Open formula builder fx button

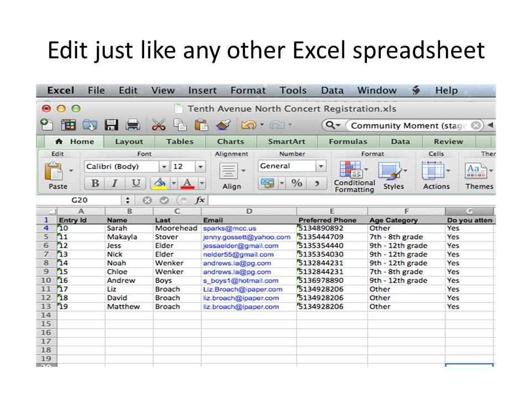200,200
